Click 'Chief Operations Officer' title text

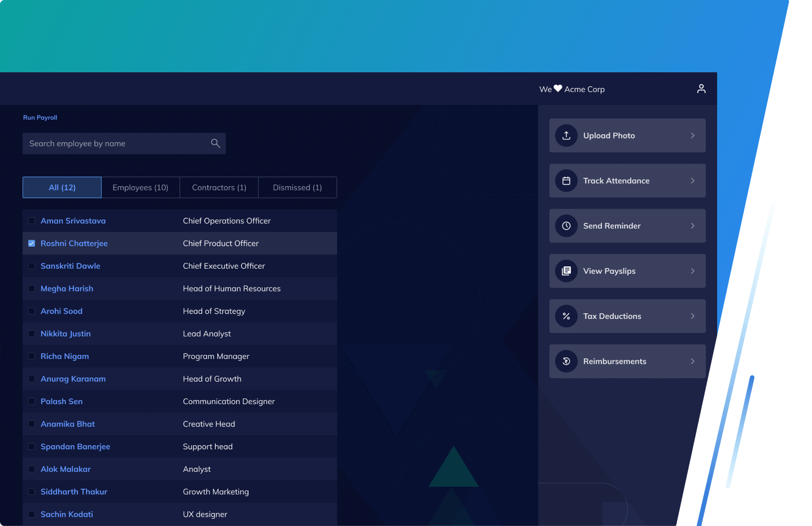227,221
